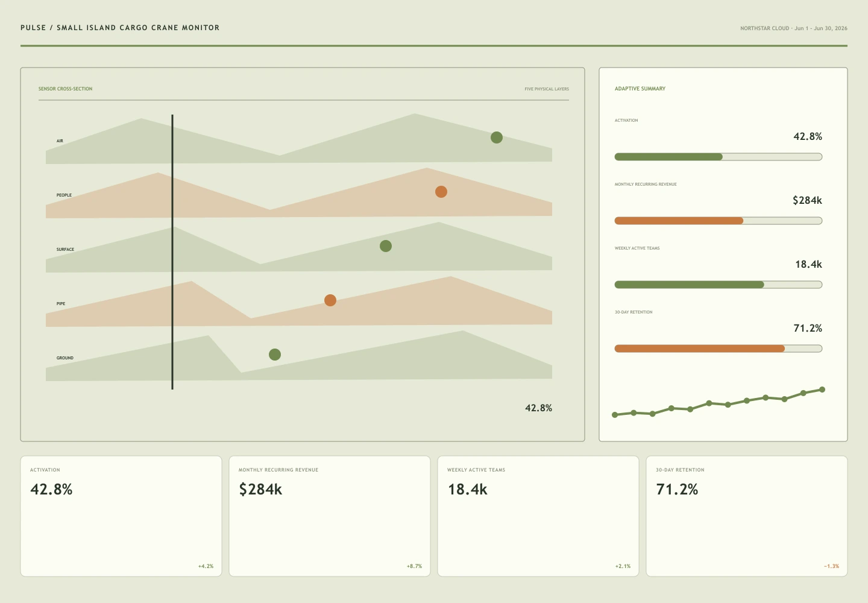This screenshot has width=868, height=603.
Task: Open the Monthly Recurring Revenue $284k card
Action: (330, 516)
